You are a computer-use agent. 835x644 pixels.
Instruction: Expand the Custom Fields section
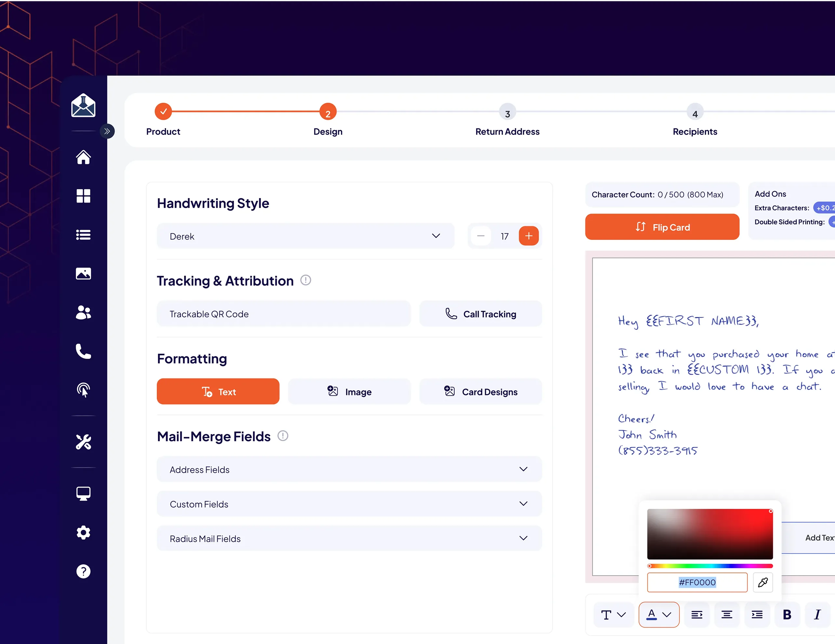click(x=349, y=504)
